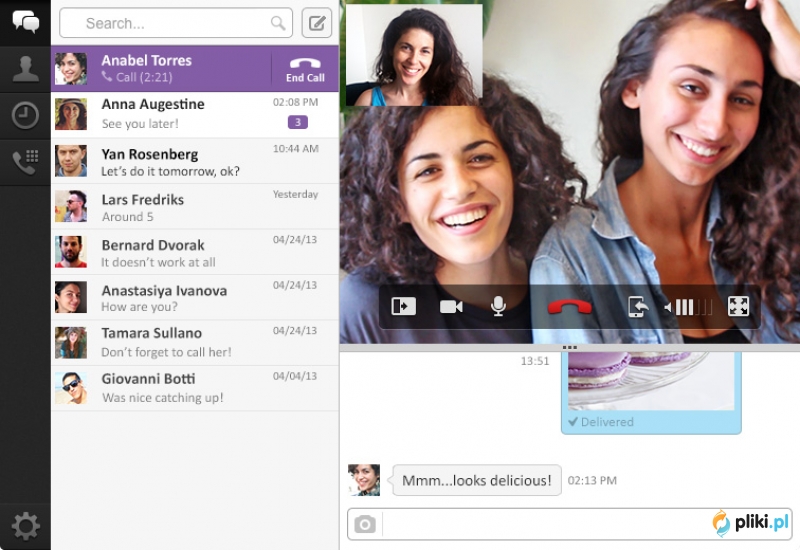The height and width of the screenshot is (550, 800).
Task: Open Tamara Sullano conversation
Action: point(195,342)
